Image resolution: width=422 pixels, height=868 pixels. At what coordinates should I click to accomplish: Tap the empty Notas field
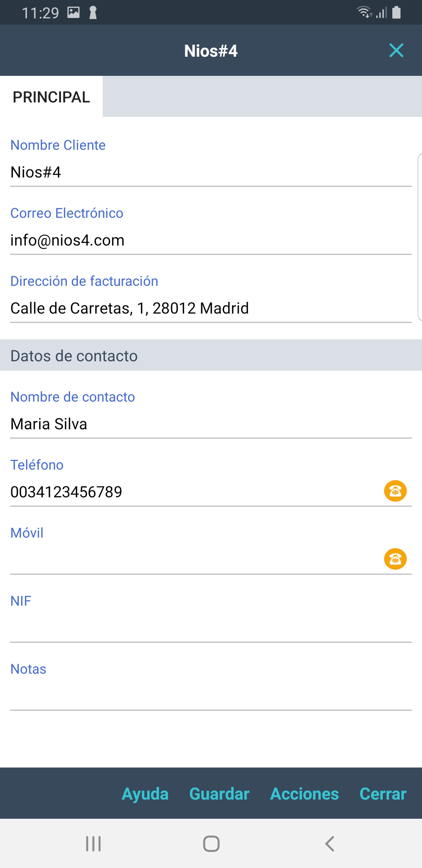coord(211,696)
